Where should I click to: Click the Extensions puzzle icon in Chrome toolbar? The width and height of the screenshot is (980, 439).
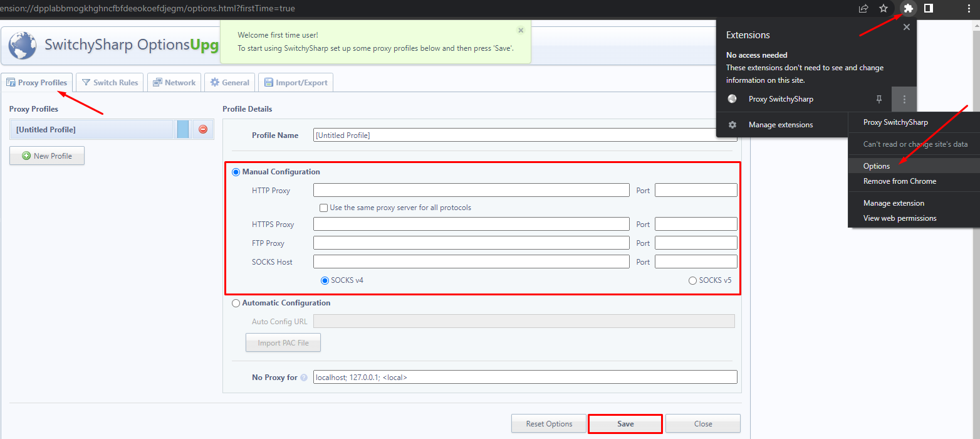pos(908,8)
